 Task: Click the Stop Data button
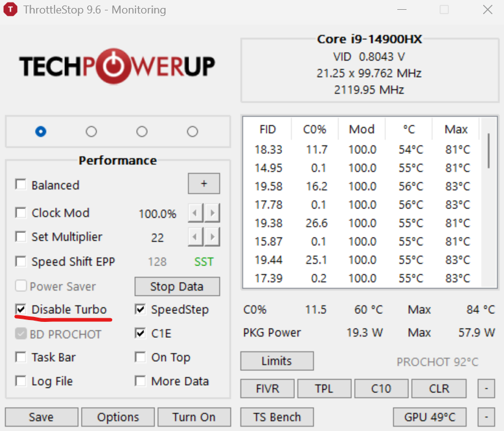point(177,286)
